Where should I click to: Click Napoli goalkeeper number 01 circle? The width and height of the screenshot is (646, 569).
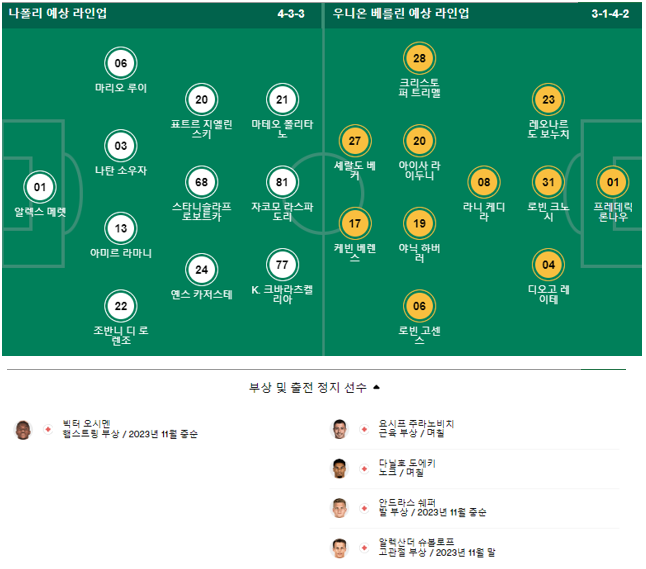40,187
